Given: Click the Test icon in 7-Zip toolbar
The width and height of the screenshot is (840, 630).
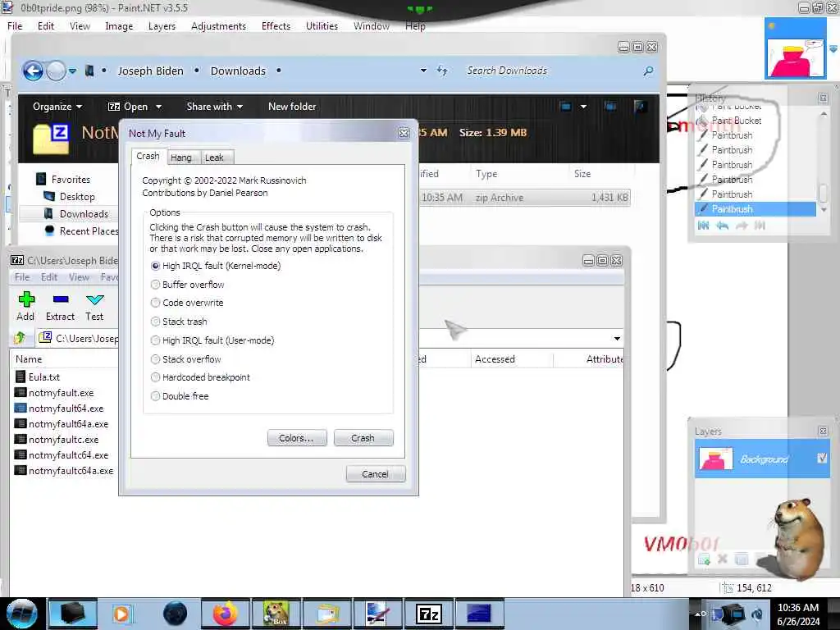Looking at the screenshot, I should click(x=95, y=306).
